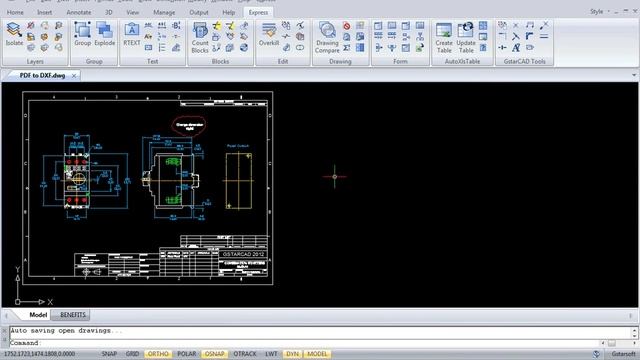Expand the Text panel title

click(x=152, y=61)
